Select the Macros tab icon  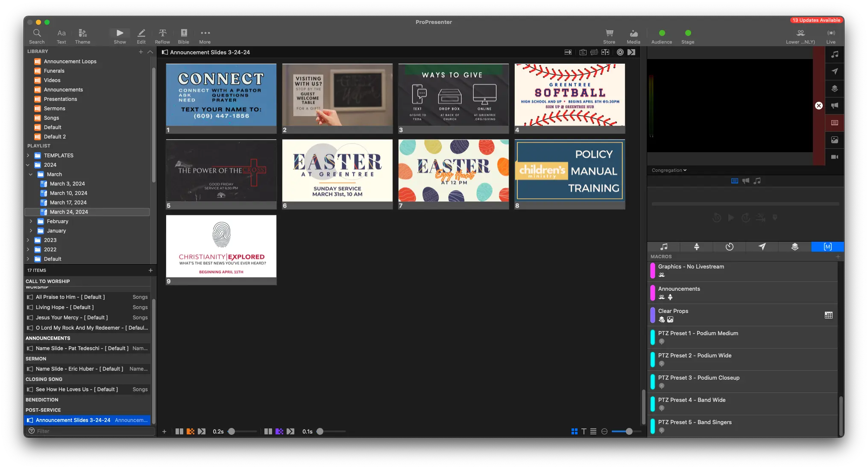pyautogui.click(x=827, y=247)
